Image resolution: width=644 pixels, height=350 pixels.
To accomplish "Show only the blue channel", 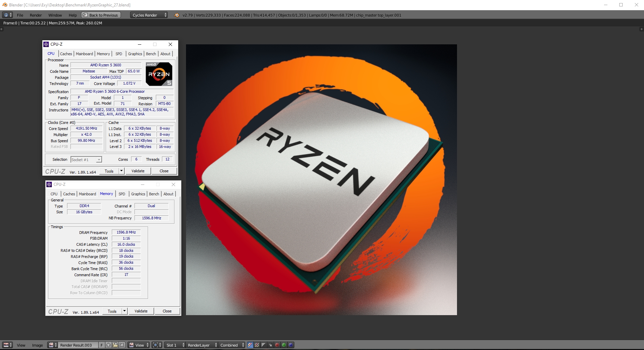I will click(x=291, y=345).
